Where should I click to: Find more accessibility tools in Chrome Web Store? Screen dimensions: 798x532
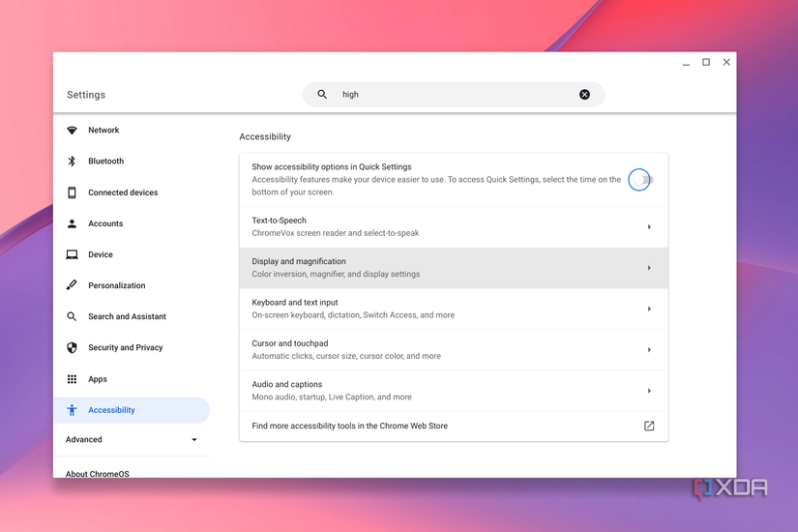[454, 427]
